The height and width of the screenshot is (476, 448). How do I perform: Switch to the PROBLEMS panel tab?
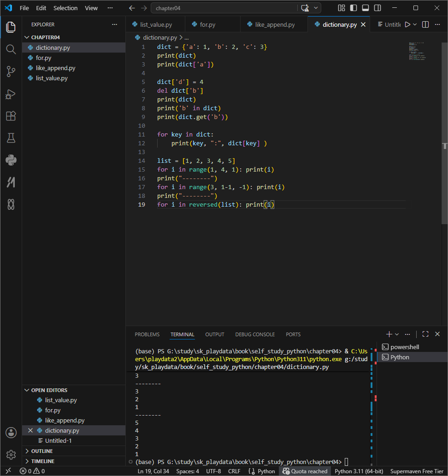(x=147, y=334)
